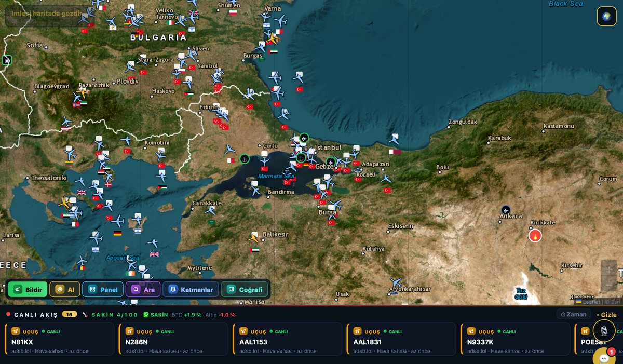Screen dimensions: 623x364
Task: Click the SAKİN 4/100 threat indicator
Action: pyautogui.click(x=110, y=315)
